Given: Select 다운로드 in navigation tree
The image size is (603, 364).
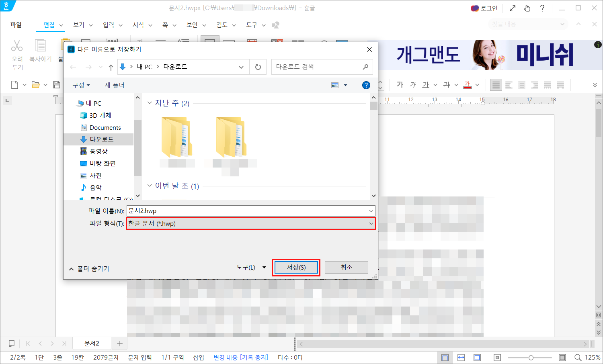Looking at the screenshot, I should (98, 139).
